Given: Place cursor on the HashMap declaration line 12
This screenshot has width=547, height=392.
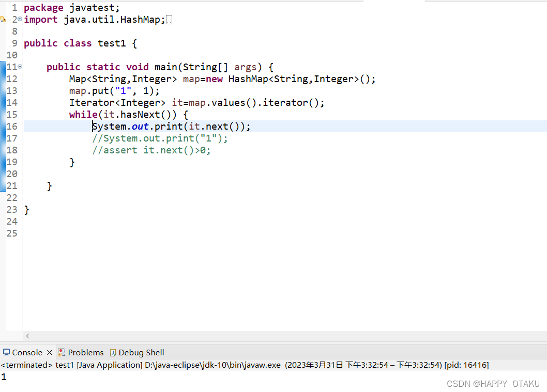Looking at the screenshot, I should [x=222, y=79].
